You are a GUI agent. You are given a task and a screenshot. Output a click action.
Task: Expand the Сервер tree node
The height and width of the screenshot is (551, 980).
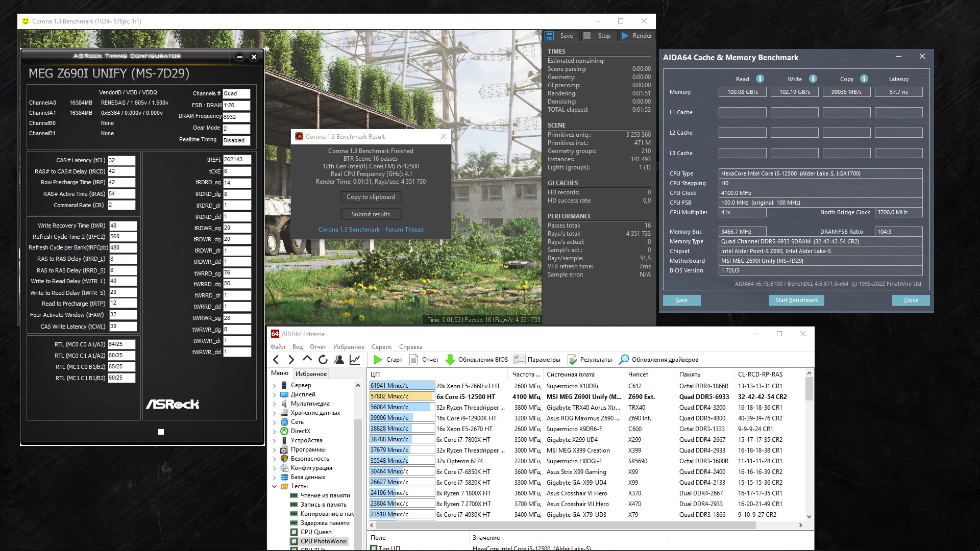[x=275, y=386]
